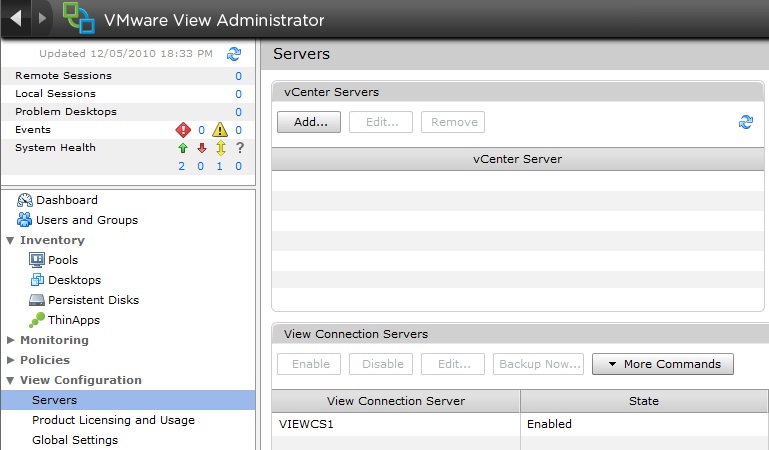Screen dimensions: 769x450
Task: Click the yellow double-arrow health icon
Action: (x=221, y=148)
